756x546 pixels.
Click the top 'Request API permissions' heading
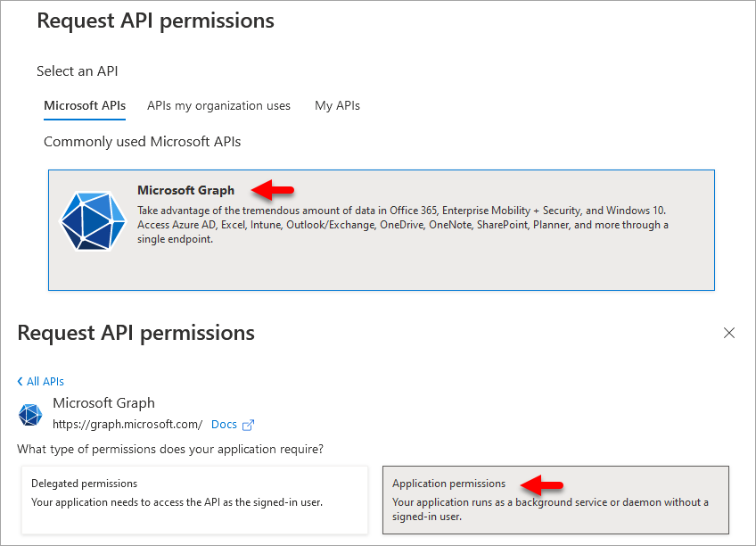[x=155, y=21]
